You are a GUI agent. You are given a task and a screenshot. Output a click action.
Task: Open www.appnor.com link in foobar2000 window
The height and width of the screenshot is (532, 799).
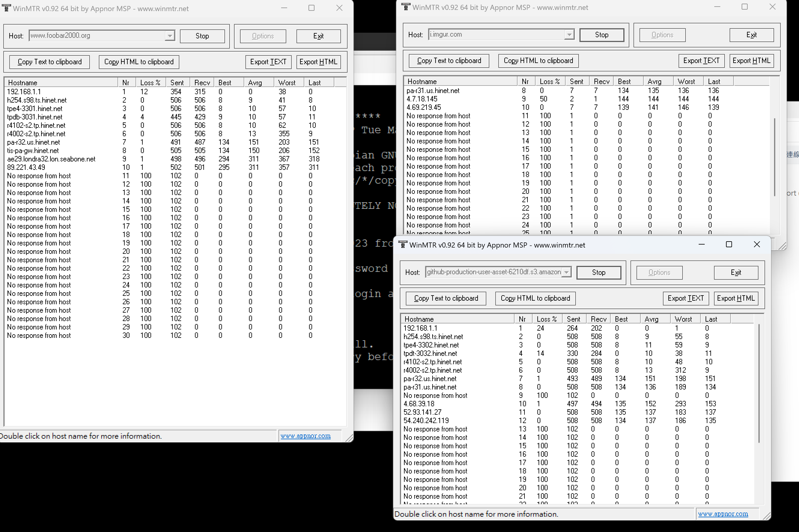tap(305, 436)
